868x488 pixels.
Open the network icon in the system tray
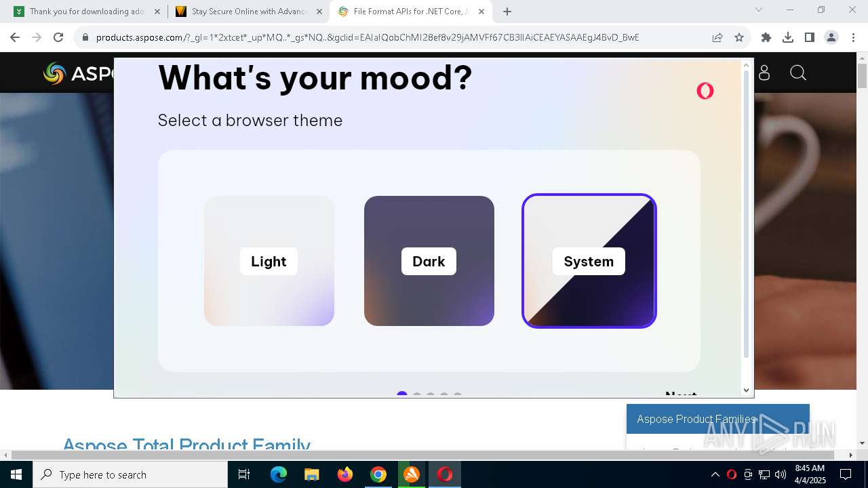[x=764, y=474]
